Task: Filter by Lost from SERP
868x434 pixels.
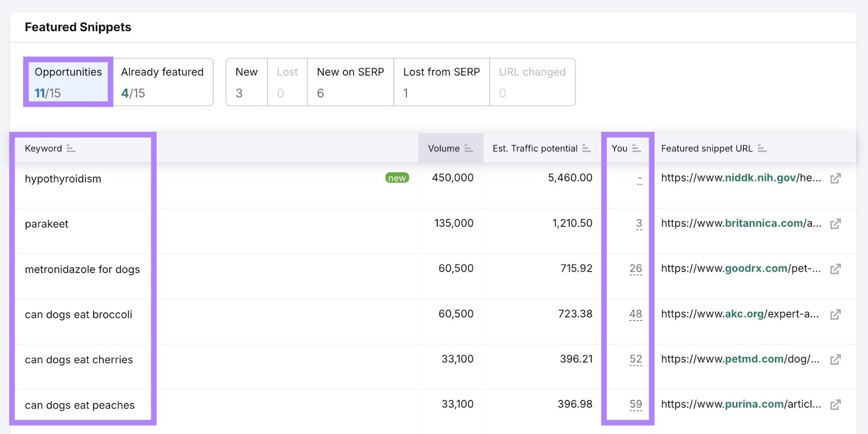Action: (x=441, y=82)
